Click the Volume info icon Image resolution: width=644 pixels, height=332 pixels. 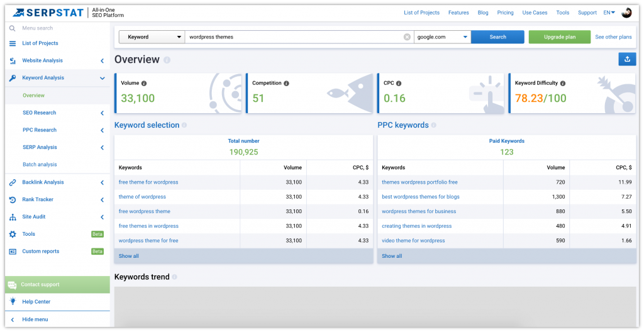pos(144,84)
